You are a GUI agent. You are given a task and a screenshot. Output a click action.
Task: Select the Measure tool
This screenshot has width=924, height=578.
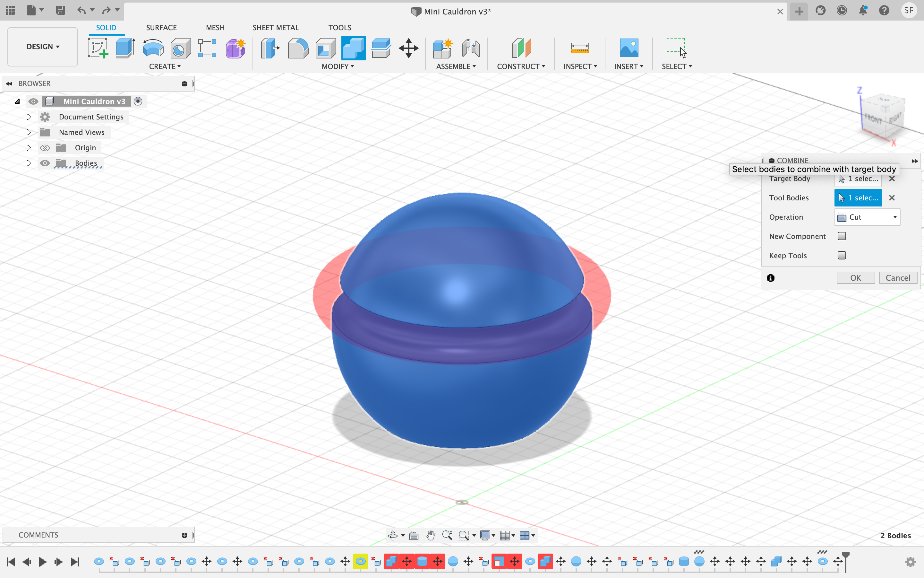pos(580,48)
